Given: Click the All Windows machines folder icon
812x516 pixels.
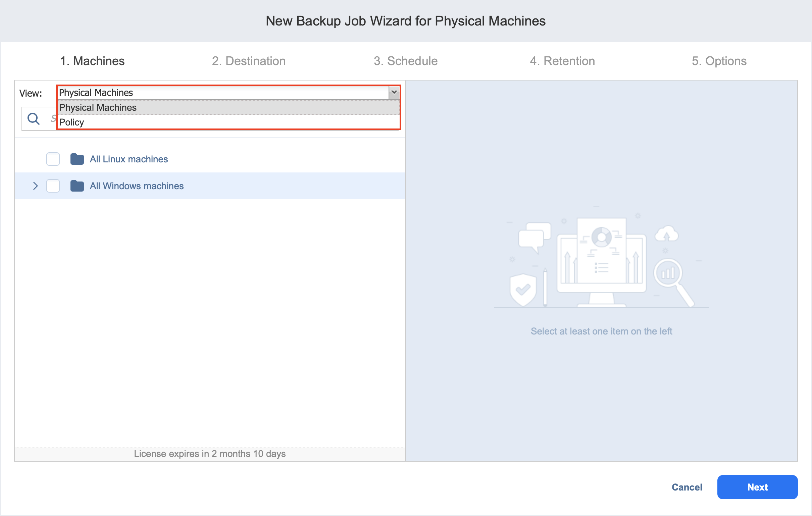Looking at the screenshot, I should click(x=77, y=186).
